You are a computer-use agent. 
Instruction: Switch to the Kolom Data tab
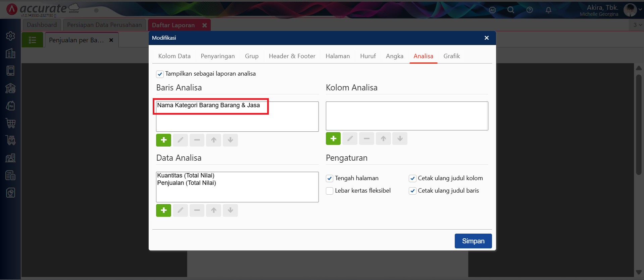click(x=174, y=56)
